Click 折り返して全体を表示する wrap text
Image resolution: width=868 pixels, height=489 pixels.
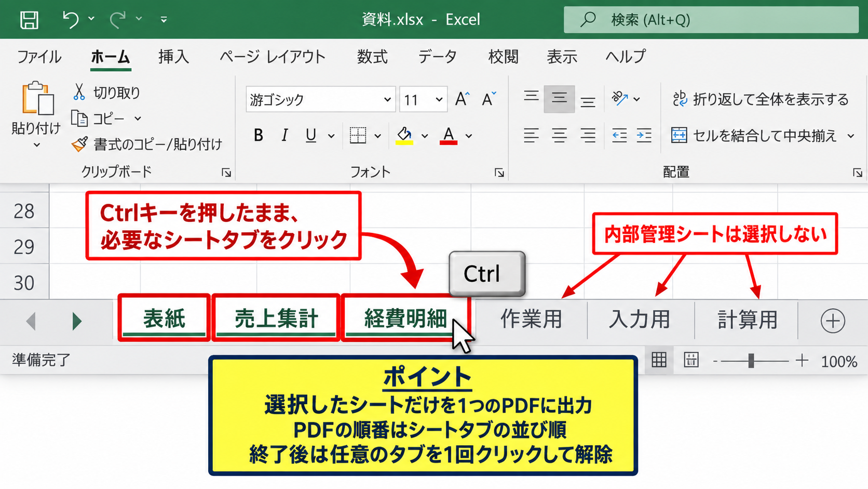pos(761,99)
